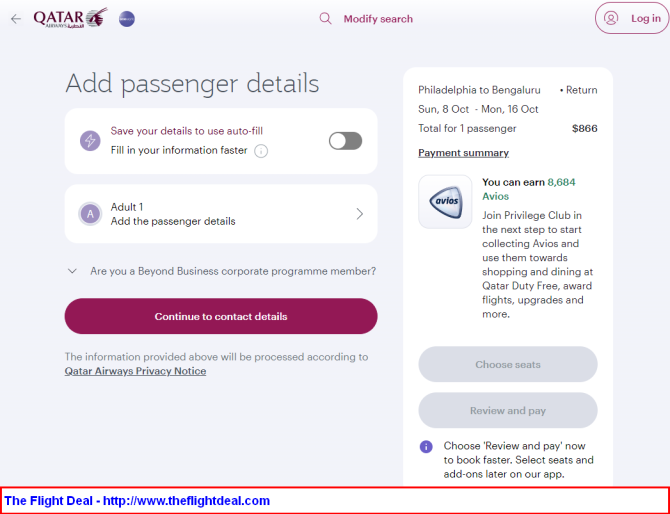Click the back arrow icon
This screenshot has height=514, width=670.
click(16, 19)
